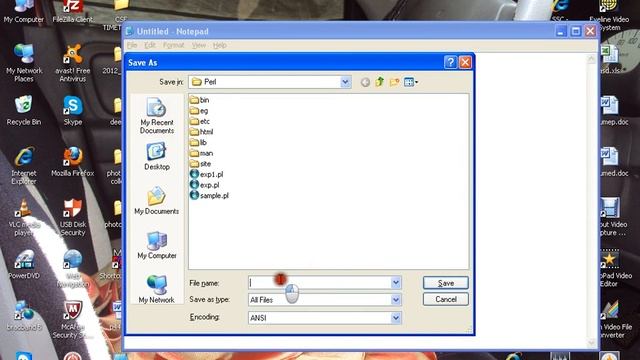Open the View Menu icon dropdown
The width and height of the screenshot is (640, 360).
point(411,82)
